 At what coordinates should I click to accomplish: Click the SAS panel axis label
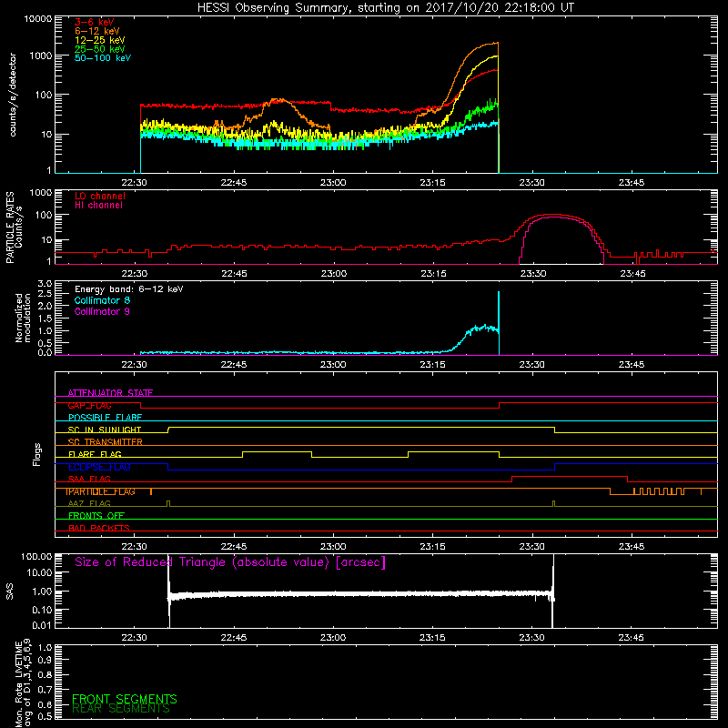pos(9,591)
